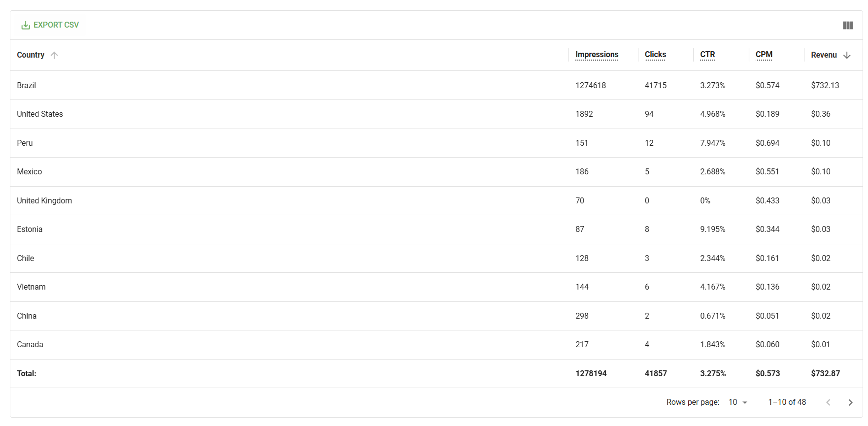
Task: Select the Canada row
Action: click(x=436, y=345)
